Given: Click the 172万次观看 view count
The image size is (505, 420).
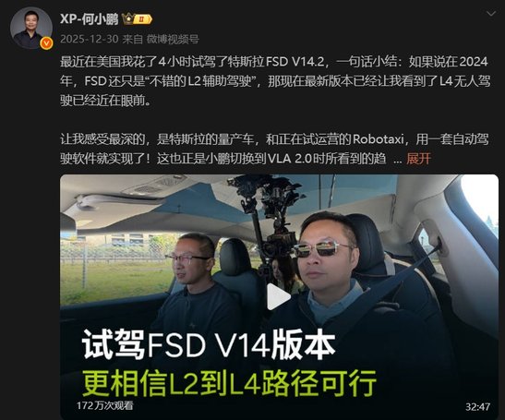Looking at the screenshot, I should coord(104,405).
